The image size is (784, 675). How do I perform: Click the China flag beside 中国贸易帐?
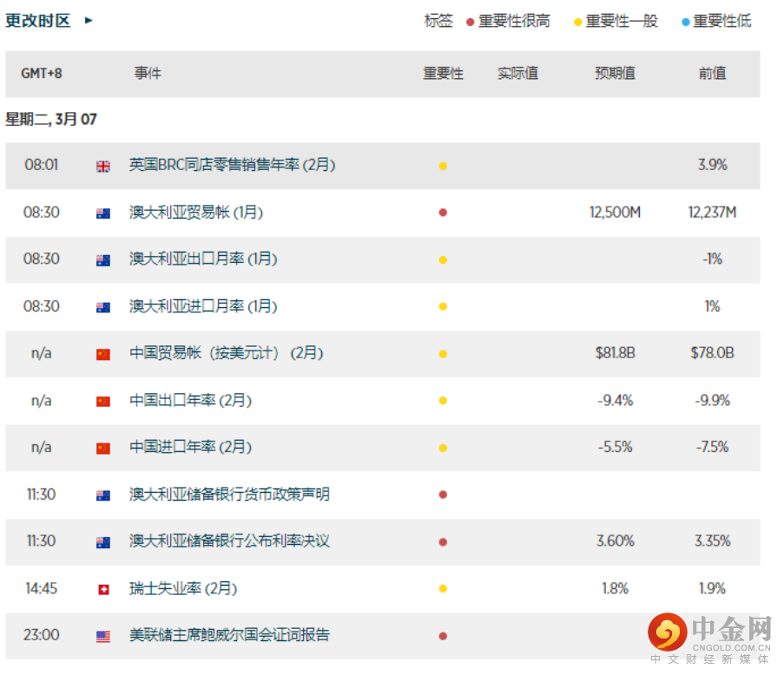103,354
